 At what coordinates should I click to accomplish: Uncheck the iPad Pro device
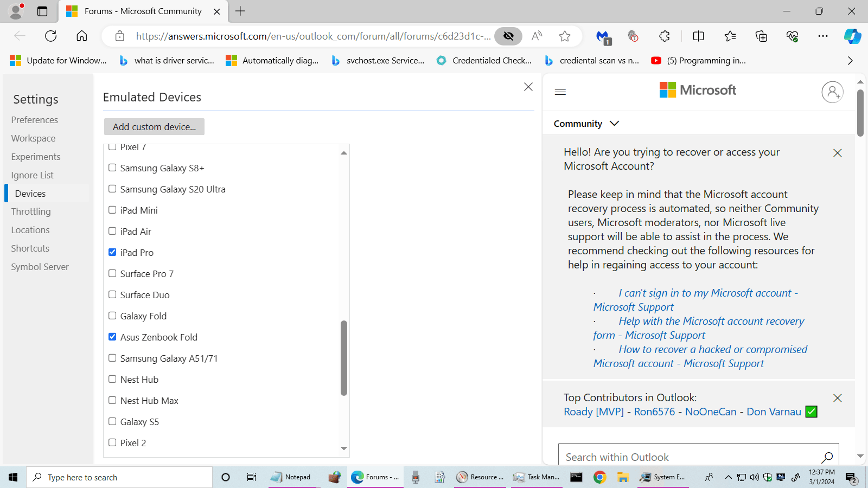(112, 252)
